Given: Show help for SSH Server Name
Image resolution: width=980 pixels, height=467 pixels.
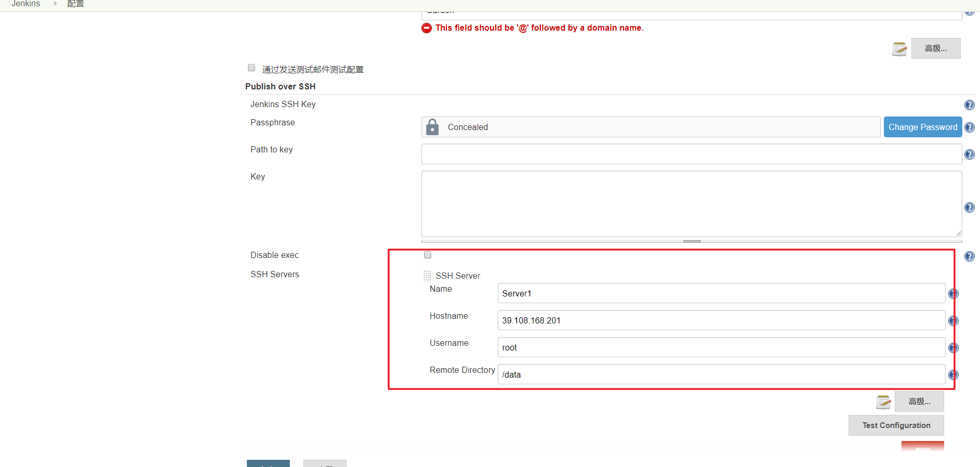Looking at the screenshot, I should pos(953,294).
